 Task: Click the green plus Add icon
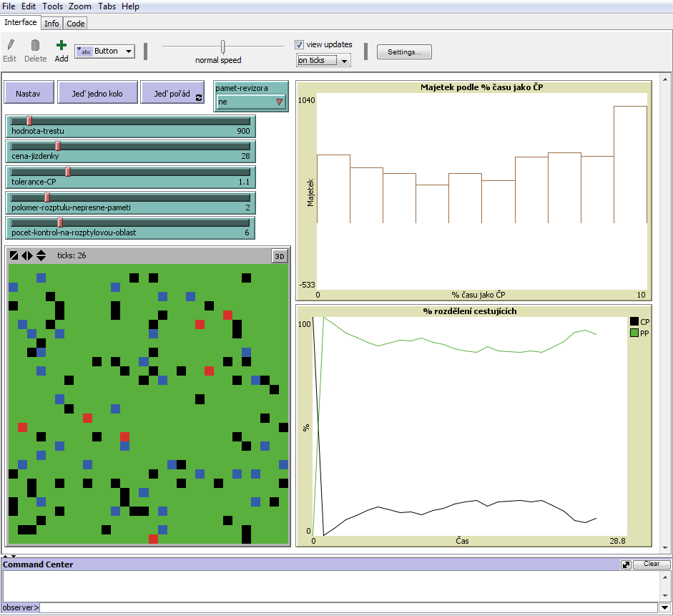[x=62, y=46]
